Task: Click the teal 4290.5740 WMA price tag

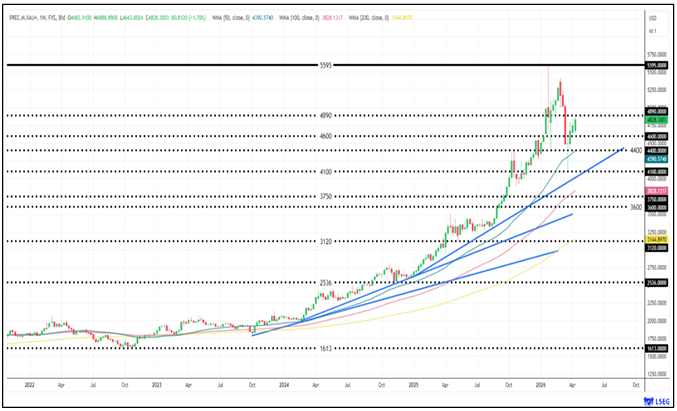Action: [657, 158]
